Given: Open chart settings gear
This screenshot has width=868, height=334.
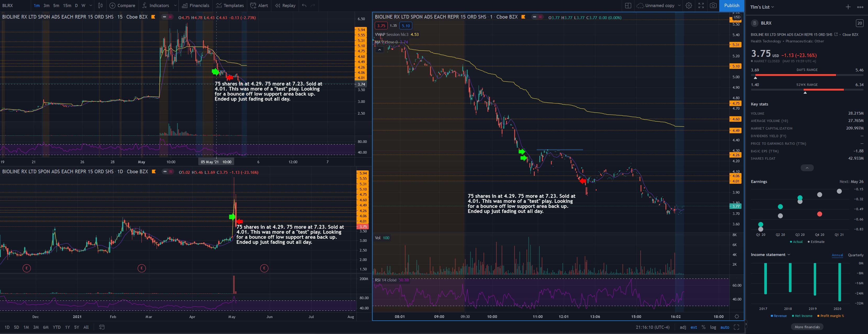Looking at the screenshot, I should tap(689, 5).
